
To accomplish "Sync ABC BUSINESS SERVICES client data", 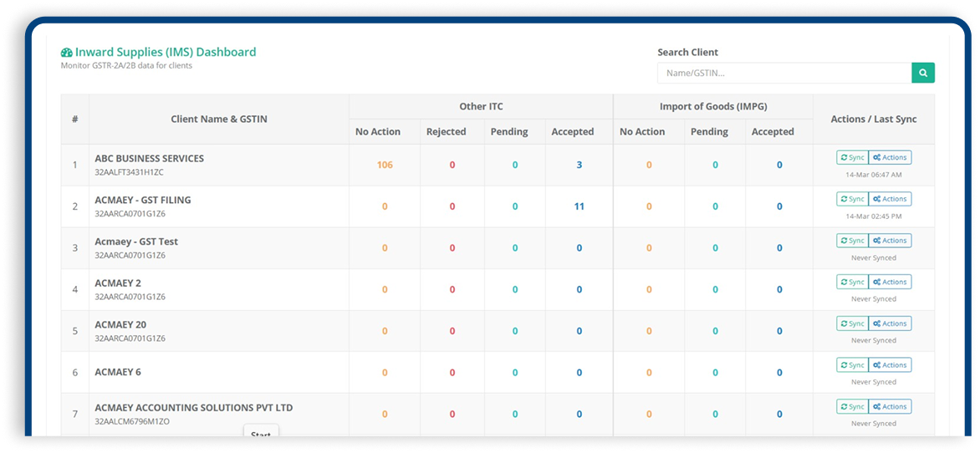I will (x=852, y=157).
